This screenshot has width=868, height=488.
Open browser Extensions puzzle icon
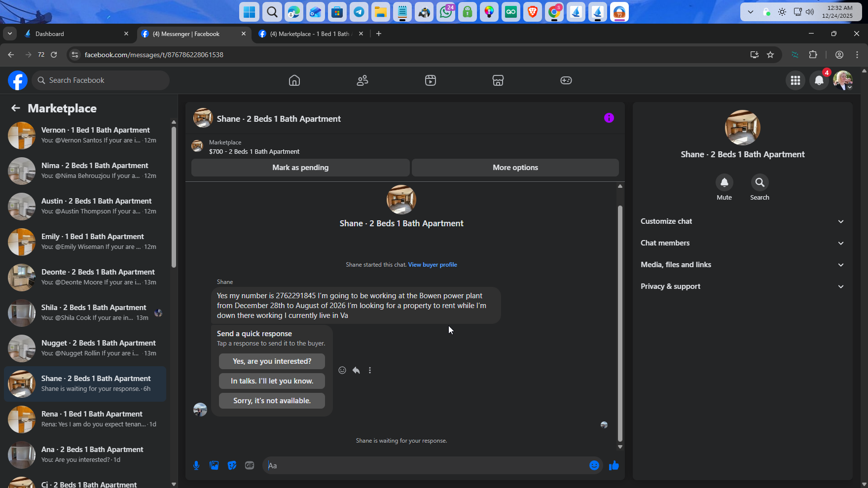(813, 55)
